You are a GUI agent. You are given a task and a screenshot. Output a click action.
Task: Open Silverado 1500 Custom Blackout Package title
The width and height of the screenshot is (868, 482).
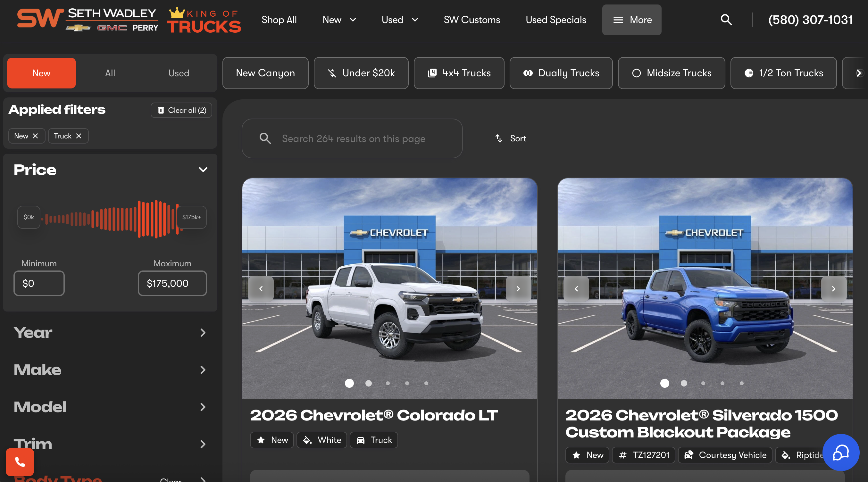(702, 424)
